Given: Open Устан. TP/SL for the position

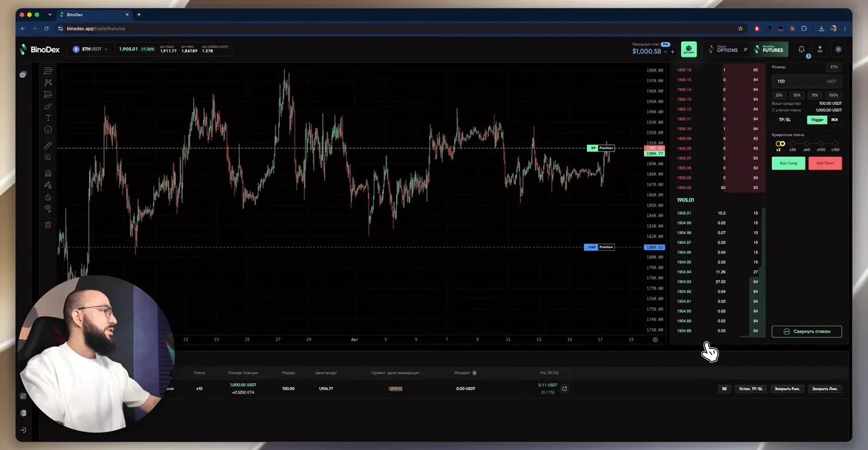Looking at the screenshot, I should point(751,389).
